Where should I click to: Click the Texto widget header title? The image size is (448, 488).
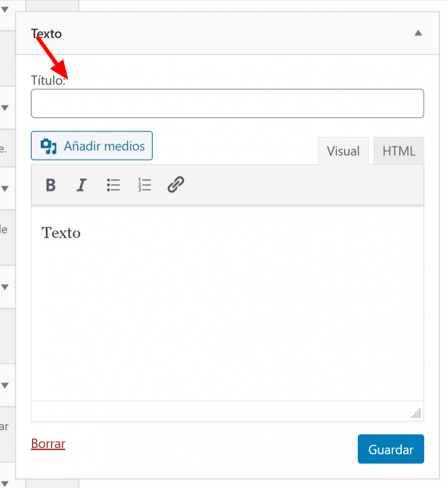pos(47,33)
